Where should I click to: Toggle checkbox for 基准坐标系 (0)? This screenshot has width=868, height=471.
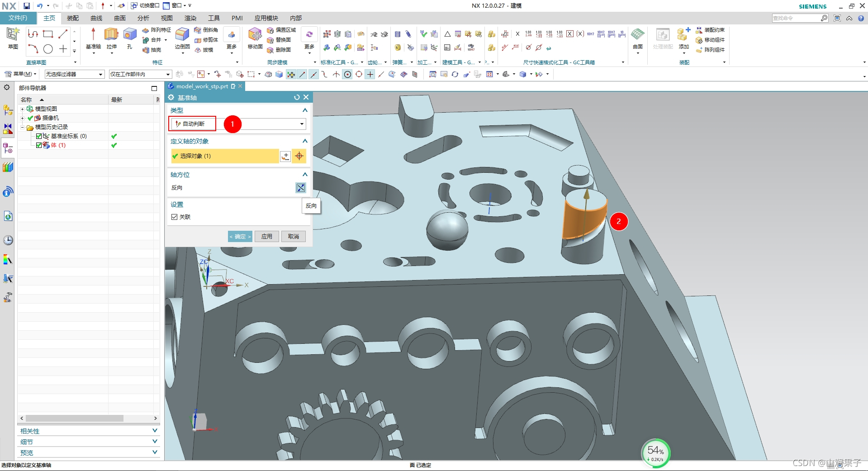coord(39,136)
